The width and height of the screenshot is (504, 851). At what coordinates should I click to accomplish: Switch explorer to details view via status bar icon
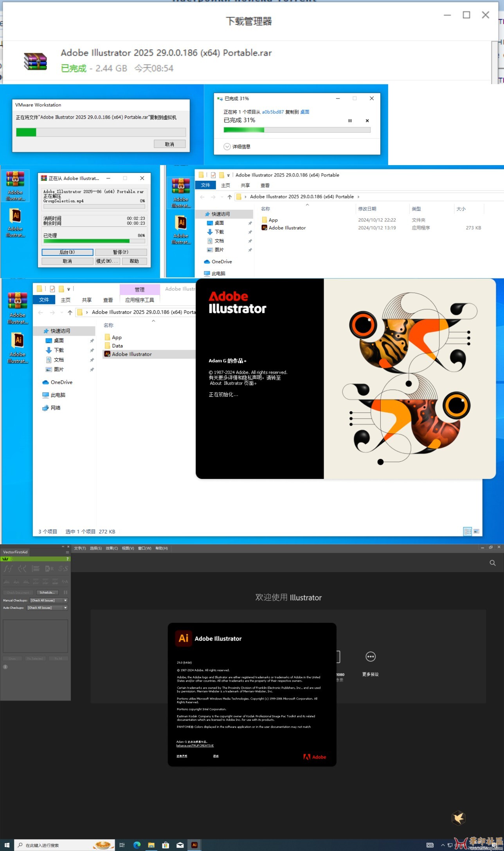tap(468, 531)
